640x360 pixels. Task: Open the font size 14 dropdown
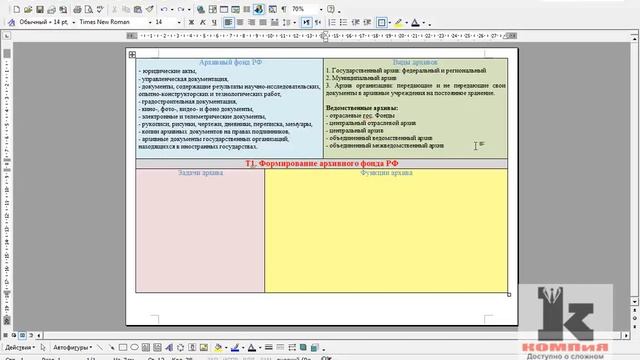point(179,22)
